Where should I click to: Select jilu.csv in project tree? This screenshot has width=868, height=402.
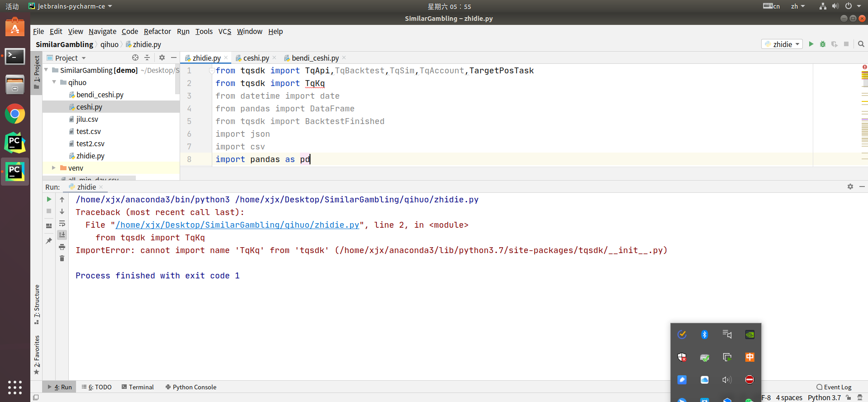tap(87, 119)
